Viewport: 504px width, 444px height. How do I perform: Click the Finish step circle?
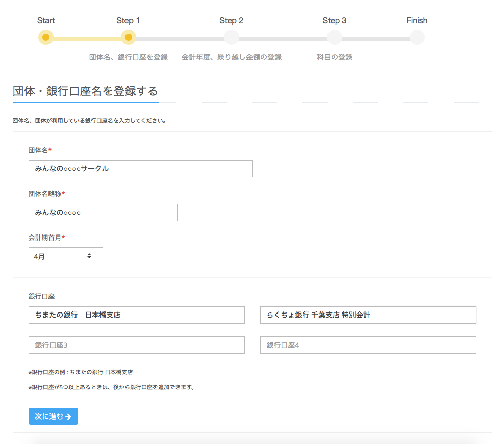pos(417,38)
